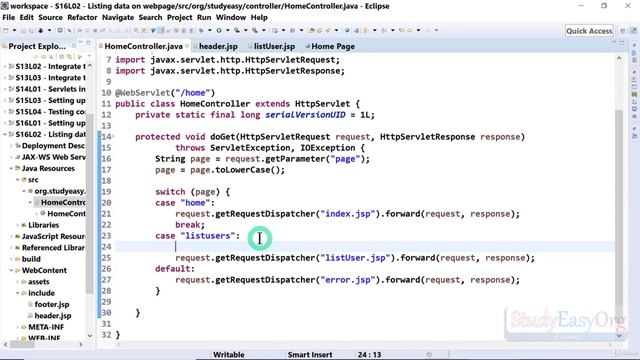Open the File menu

tap(9, 18)
